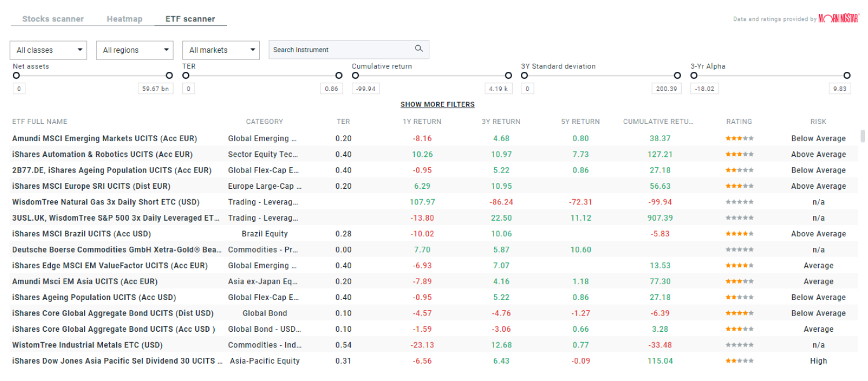Click the TER slider right handle

tap(339, 75)
